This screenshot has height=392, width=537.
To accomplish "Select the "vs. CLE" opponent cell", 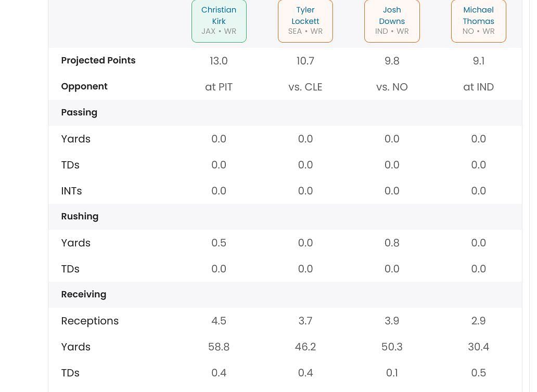I will (x=305, y=87).
